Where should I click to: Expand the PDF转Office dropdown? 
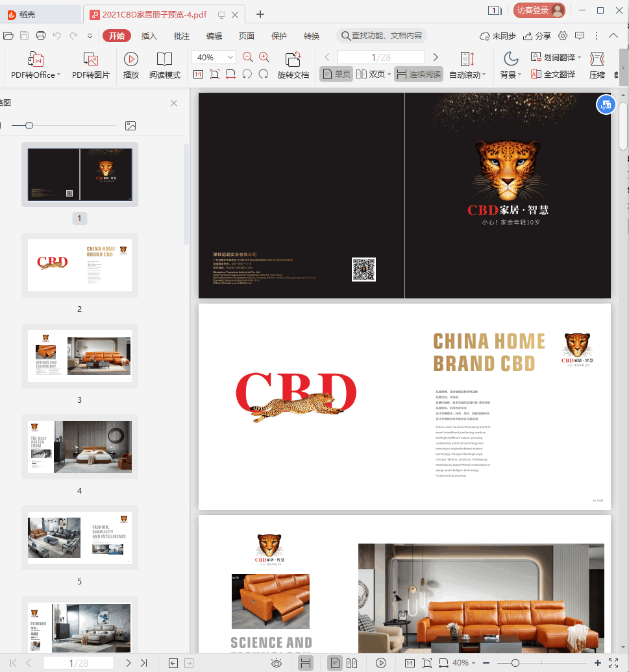click(58, 75)
